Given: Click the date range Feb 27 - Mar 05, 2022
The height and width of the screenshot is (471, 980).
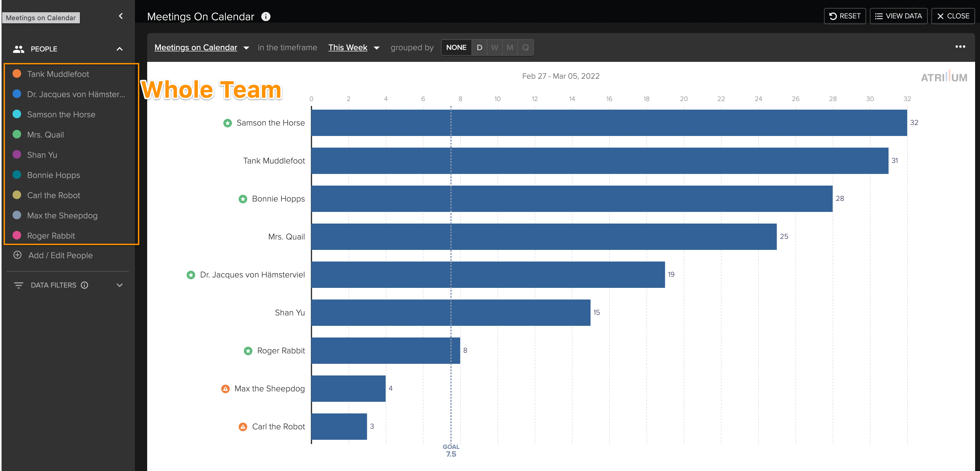Looking at the screenshot, I should tap(561, 76).
